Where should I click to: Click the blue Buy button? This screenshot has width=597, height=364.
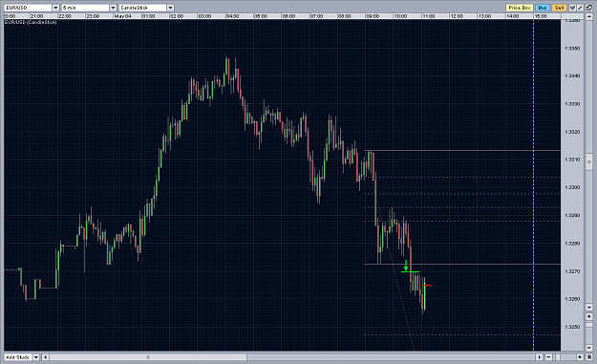point(543,8)
